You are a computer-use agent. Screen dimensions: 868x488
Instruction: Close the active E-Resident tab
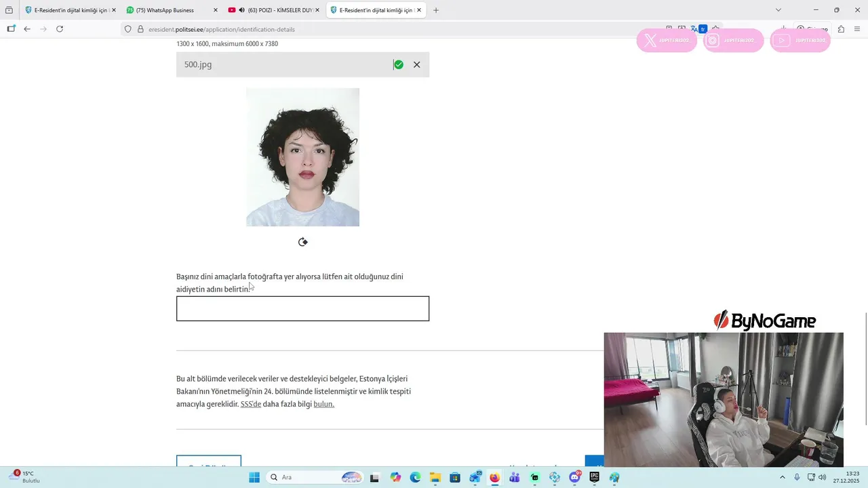(x=419, y=10)
